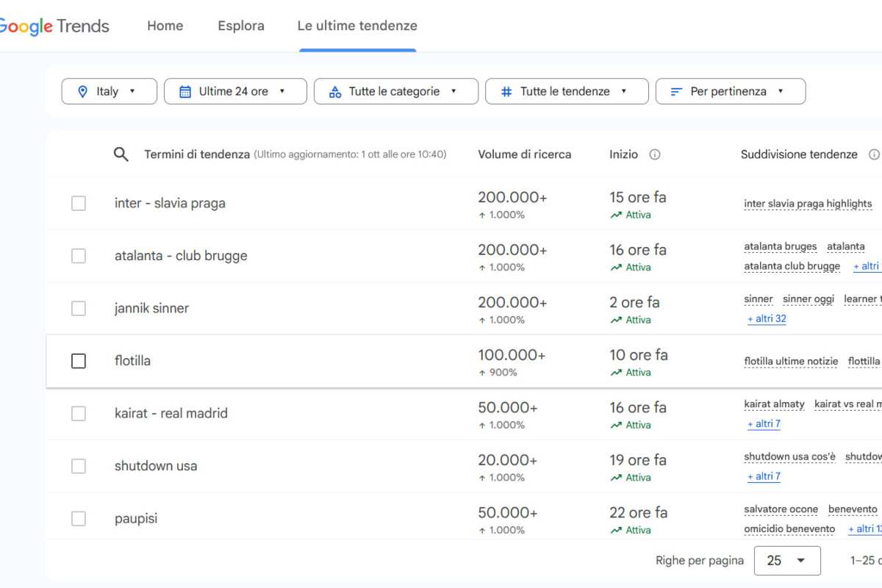Open the Per pertinenza sort dropdown
This screenshot has width=882, height=588.
[730, 92]
